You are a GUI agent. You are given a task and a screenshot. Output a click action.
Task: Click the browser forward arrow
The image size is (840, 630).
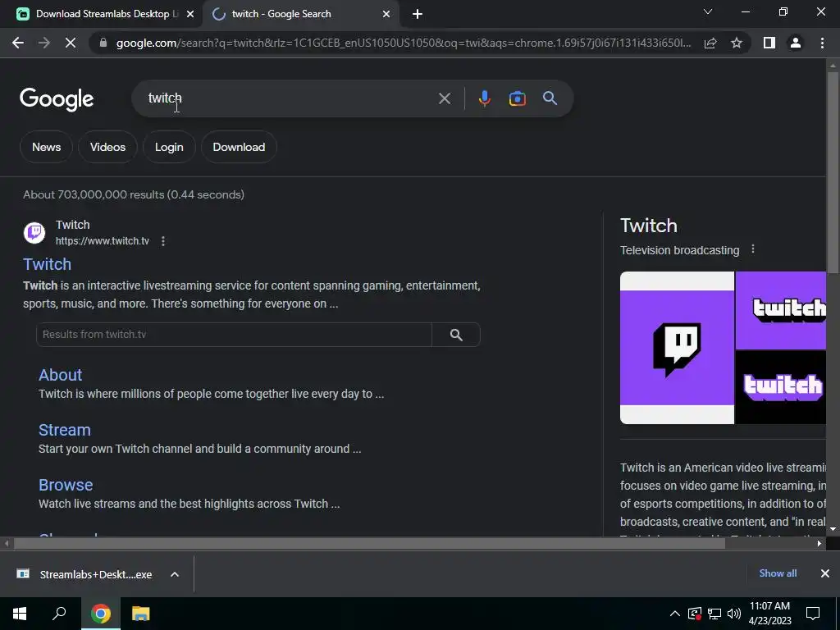(44, 43)
